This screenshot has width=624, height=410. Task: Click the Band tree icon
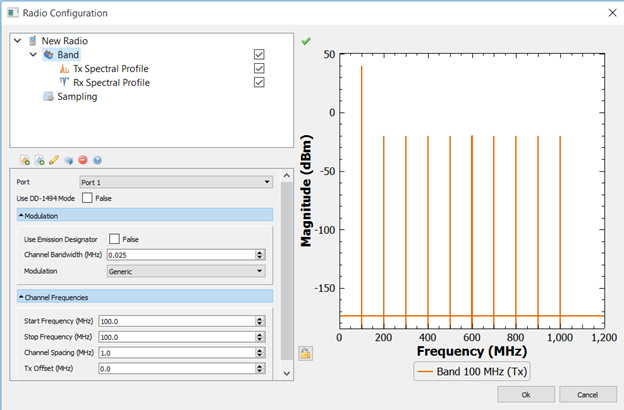(x=49, y=55)
